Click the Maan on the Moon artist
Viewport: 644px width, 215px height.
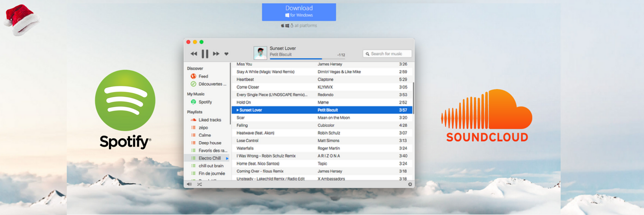tap(334, 117)
